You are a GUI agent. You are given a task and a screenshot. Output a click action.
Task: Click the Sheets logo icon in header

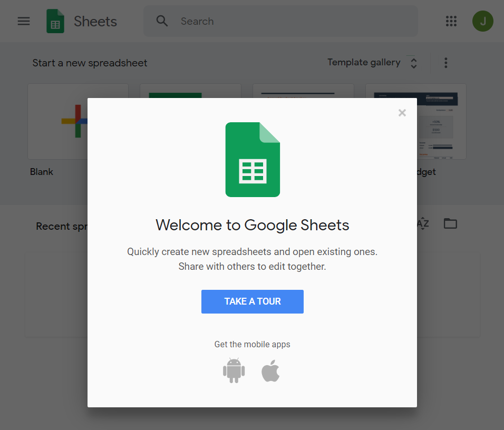tap(55, 21)
